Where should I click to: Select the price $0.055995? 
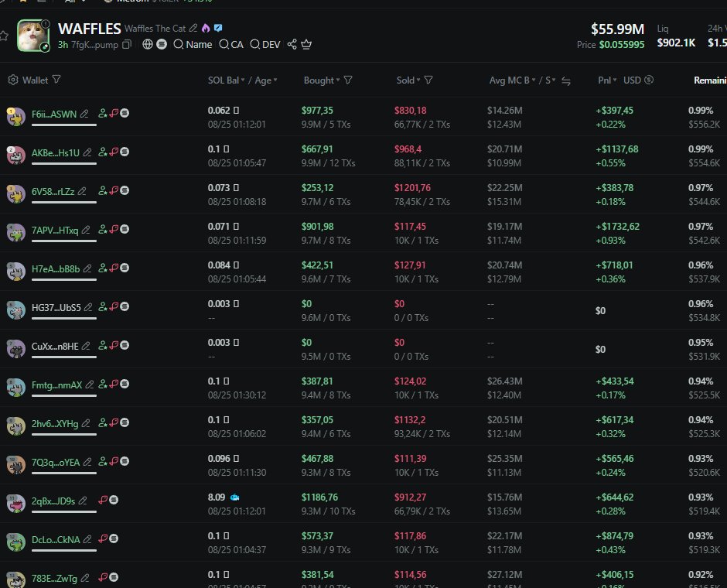click(621, 45)
